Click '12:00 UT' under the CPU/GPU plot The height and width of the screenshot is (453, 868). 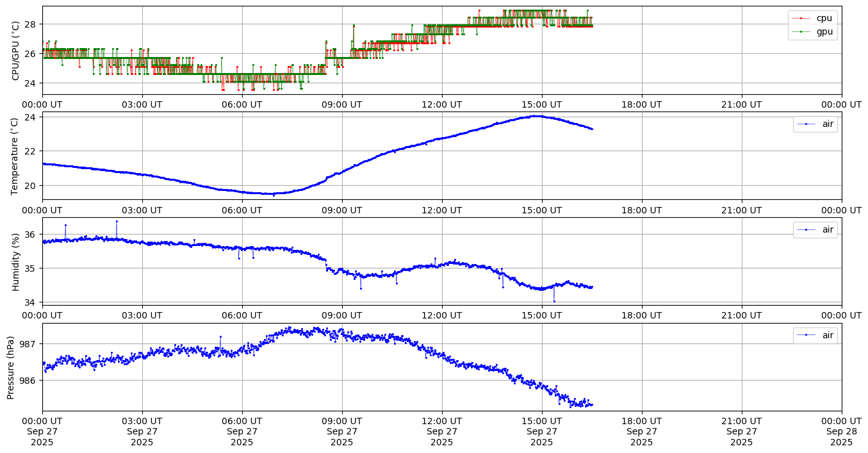(442, 104)
